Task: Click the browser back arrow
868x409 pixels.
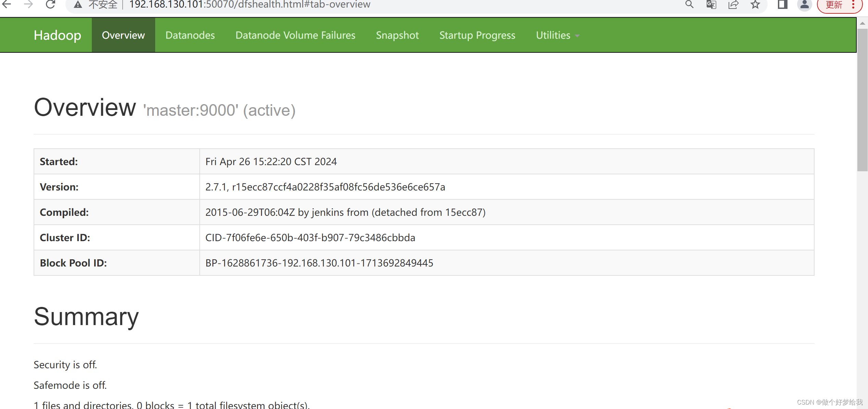Action: pyautogui.click(x=7, y=4)
